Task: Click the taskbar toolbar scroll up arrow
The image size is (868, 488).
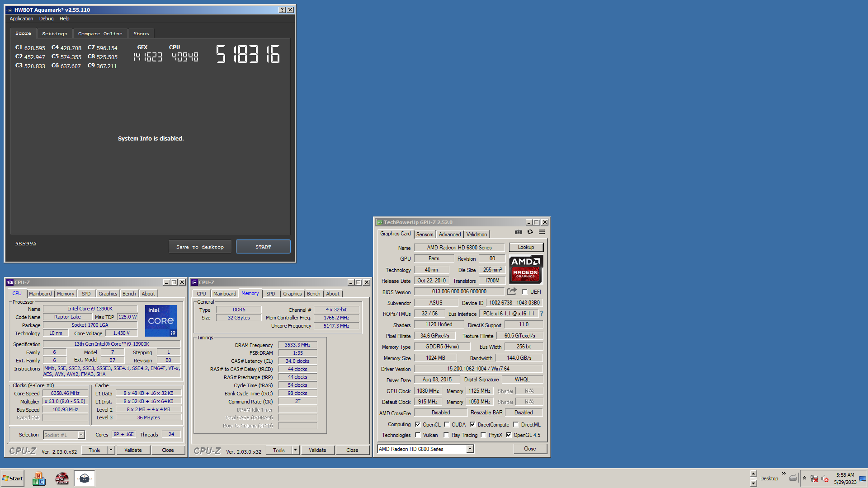Action: 753,474
